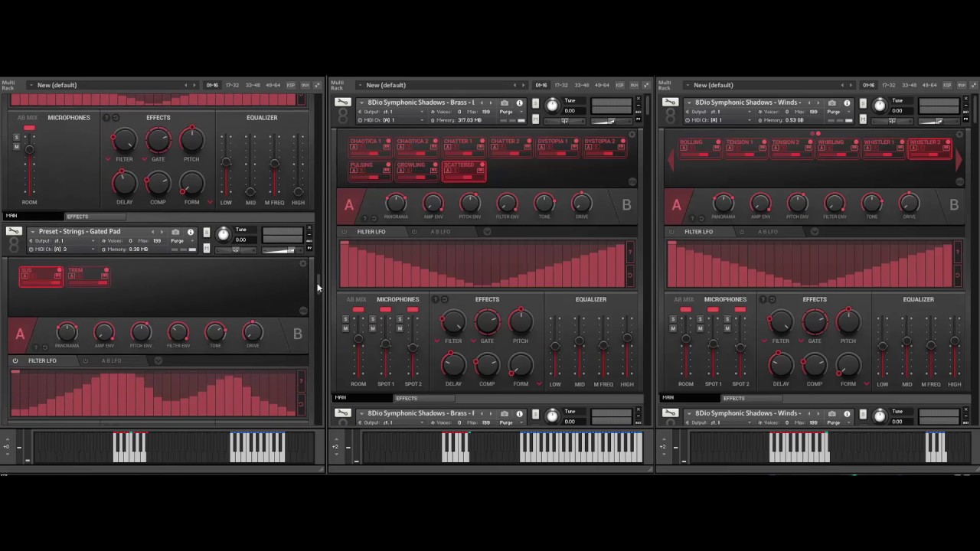Adjust the ROOM microphone fader in the left rack
Screen dimensions: 980x551
[29, 165]
